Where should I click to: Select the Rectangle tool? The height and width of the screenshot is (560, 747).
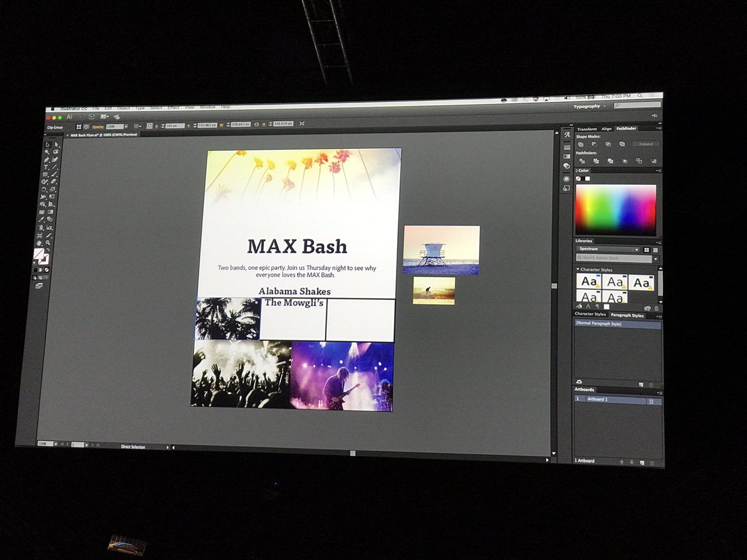pos(45,174)
